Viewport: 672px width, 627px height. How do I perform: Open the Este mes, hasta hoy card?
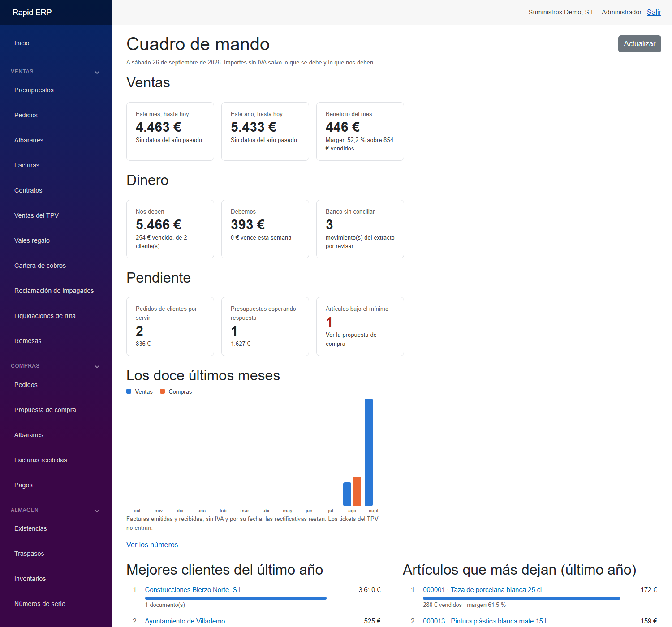click(x=170, y=131)
